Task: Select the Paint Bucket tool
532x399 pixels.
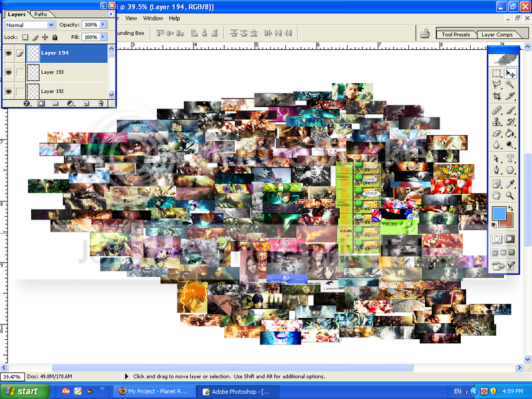Action: tap(510, 134)
